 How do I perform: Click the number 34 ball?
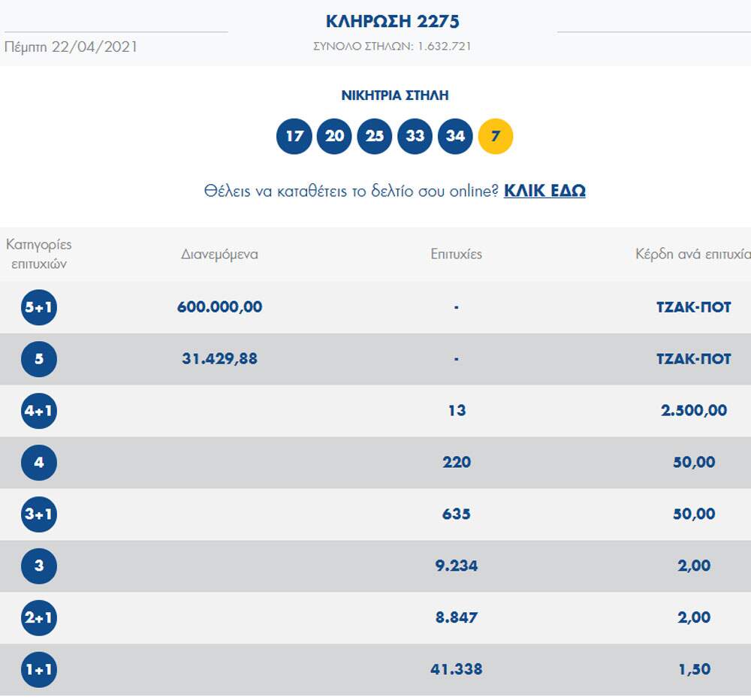pos(455,137)
